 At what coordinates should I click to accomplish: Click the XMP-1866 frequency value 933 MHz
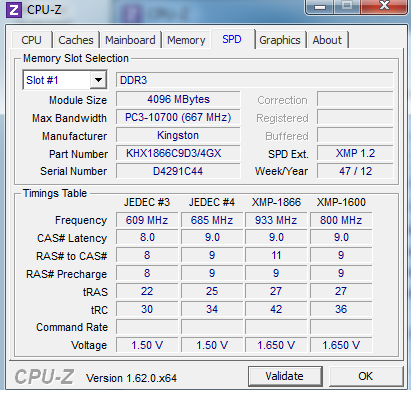click(x=276, y=220)
